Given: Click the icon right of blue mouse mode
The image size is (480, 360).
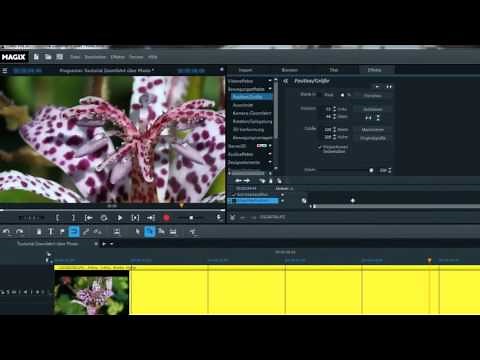Looking at the screenshot, I should (161, 232).
